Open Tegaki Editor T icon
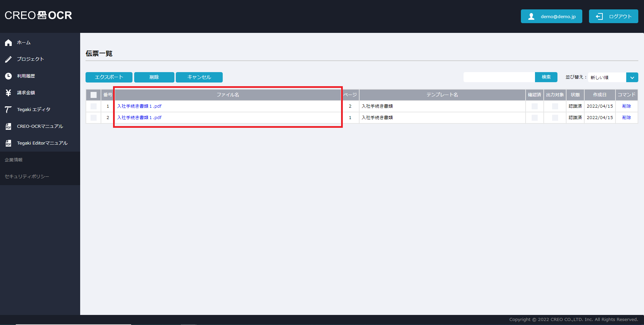Screen dimensions: 644x325 [x=8, y=110]
